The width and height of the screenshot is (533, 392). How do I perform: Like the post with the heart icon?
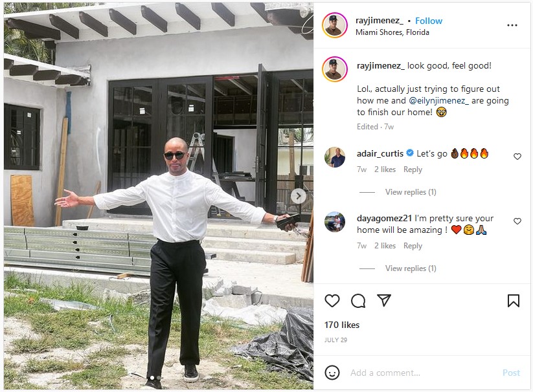(x=332, y=301)
